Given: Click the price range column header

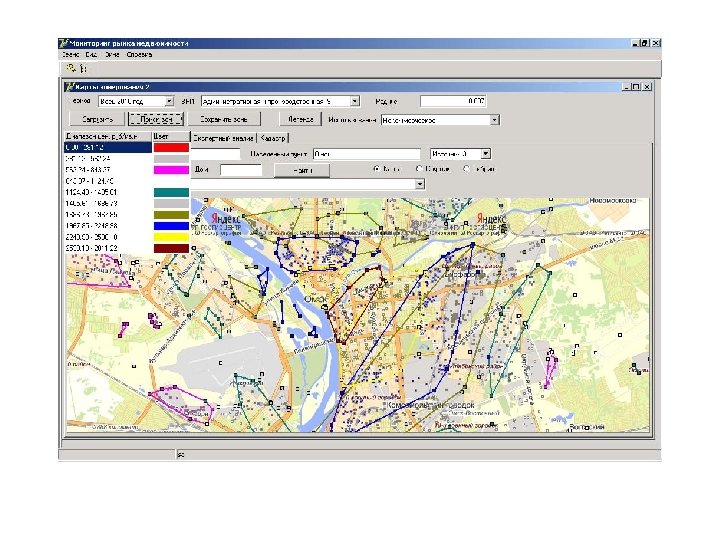Looking at the screenshot, I should click(x=108, y=136).
